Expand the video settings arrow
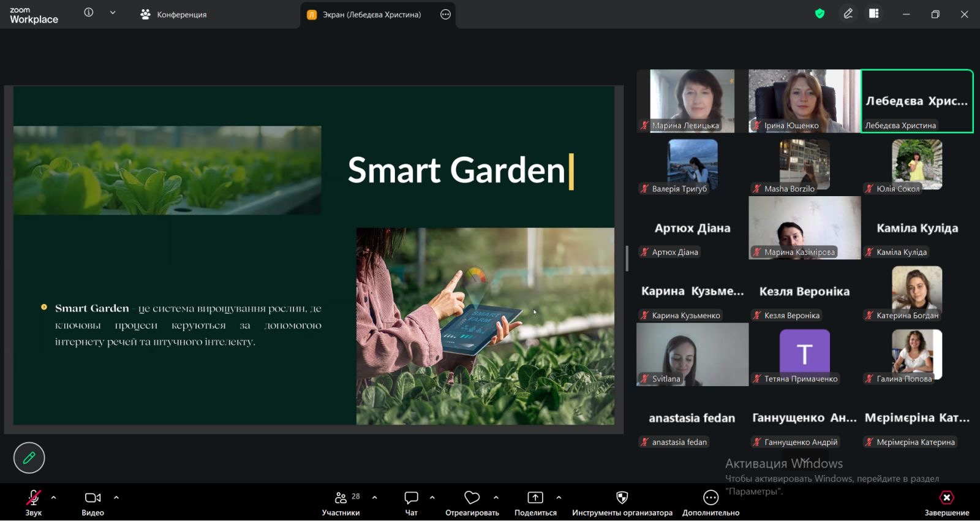 point(116,498)
